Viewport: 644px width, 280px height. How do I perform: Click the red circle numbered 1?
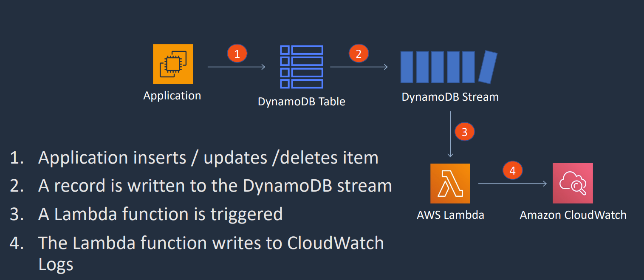click(x=237, y=54)
